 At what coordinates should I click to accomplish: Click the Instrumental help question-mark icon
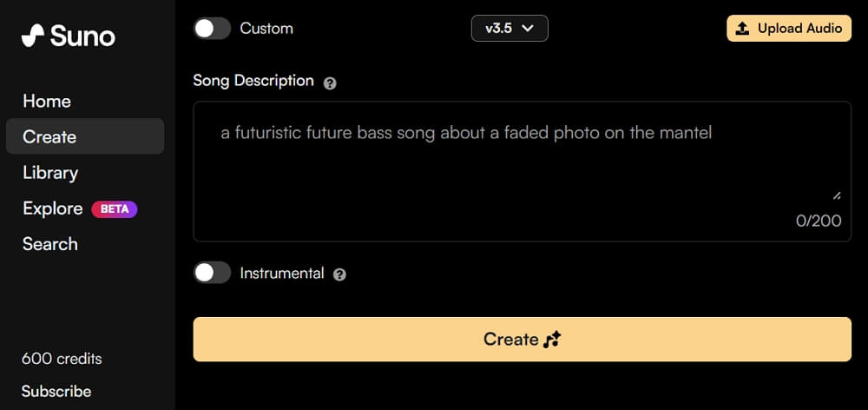coord(339,274)
